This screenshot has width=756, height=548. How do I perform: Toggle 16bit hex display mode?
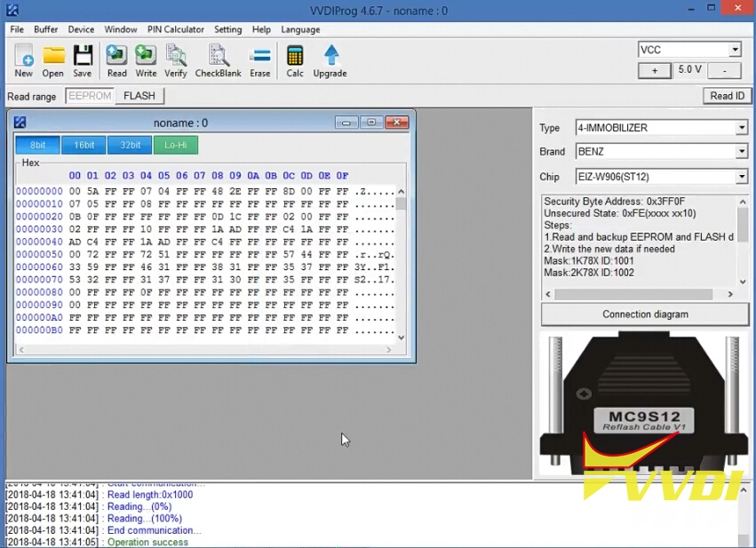point(84,145)
